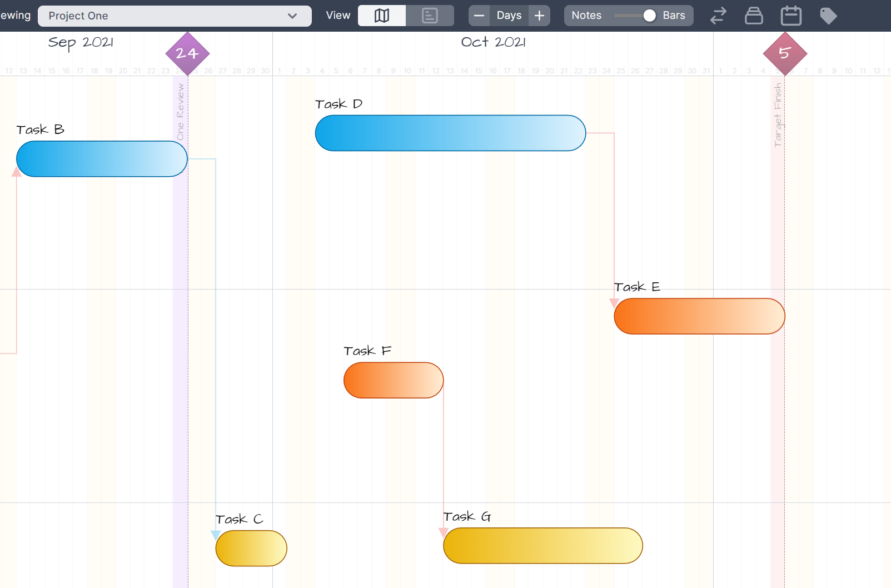Viewport: 891px width, 588px height.
Task: Click the tag icon on the toolbar
Action: pos(828,16)
